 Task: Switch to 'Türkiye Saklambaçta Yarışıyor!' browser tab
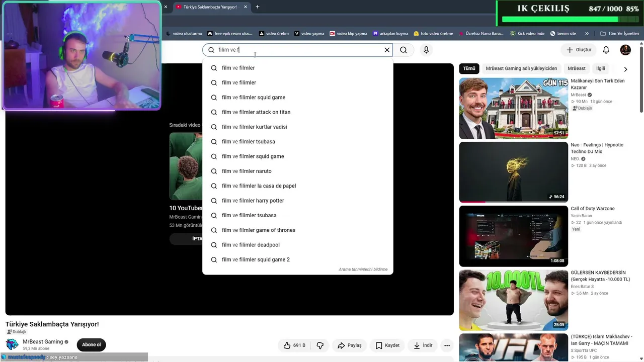pos(211,7)
